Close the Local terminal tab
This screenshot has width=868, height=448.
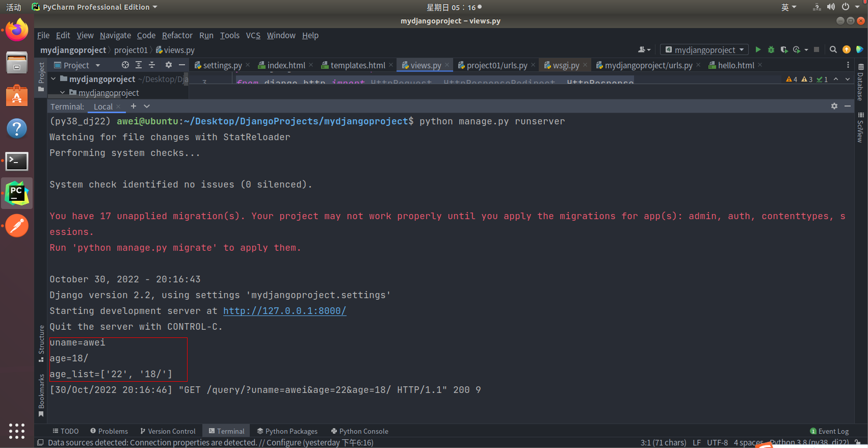pyautogui.click(x=118, y=107)
